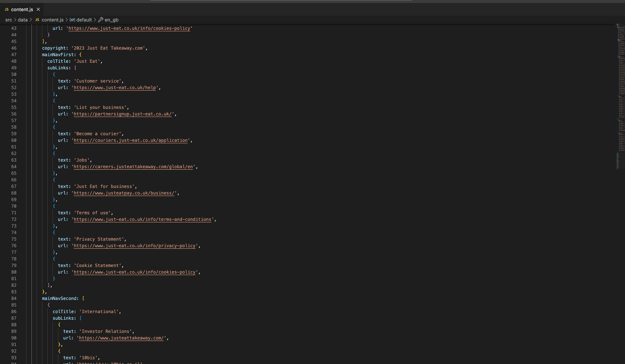The height and width of the screenshot is (364, 625).
Task: Click subLinks key on line 87
Action: pos(63,318)
